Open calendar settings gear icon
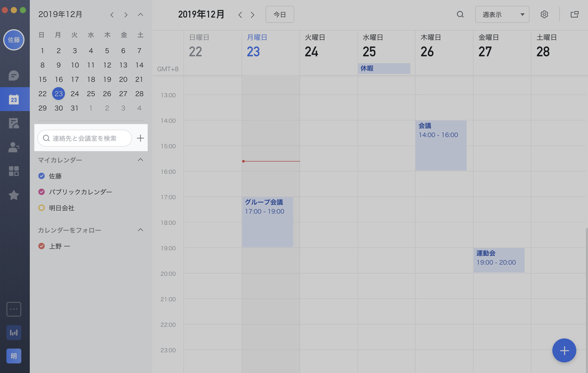Viewport: 588px width, 373px height. [544, 15]
